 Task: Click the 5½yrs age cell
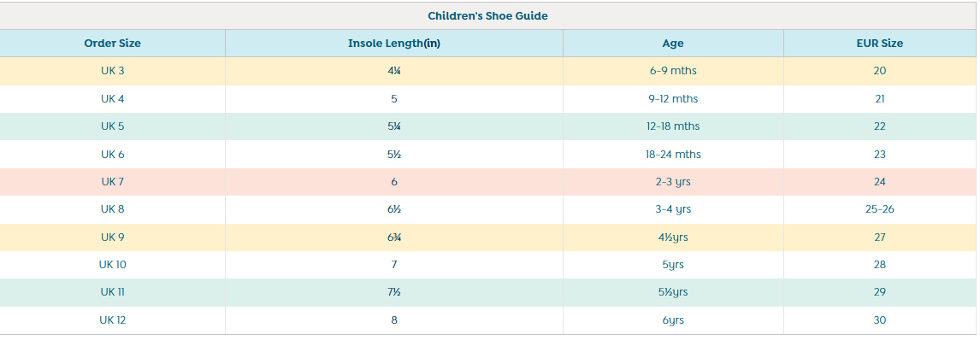tap(673, 292)
